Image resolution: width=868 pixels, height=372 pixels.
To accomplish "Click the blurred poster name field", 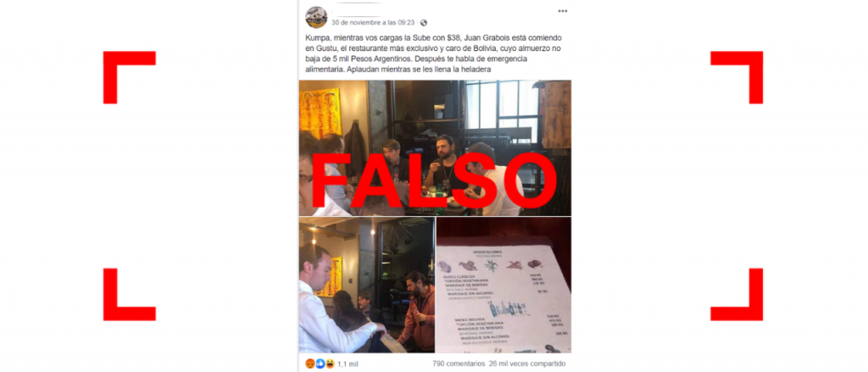I will click(358, 12).
